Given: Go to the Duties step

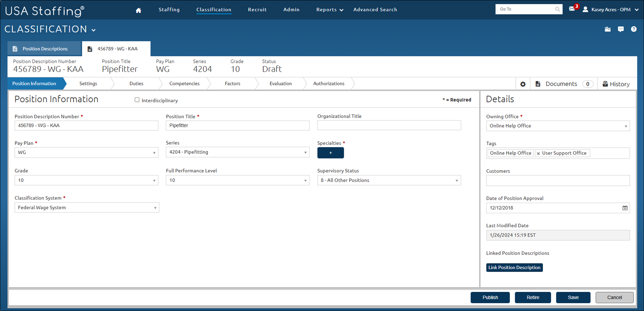Looking at the screenshot, I should (x=136, y=83).
